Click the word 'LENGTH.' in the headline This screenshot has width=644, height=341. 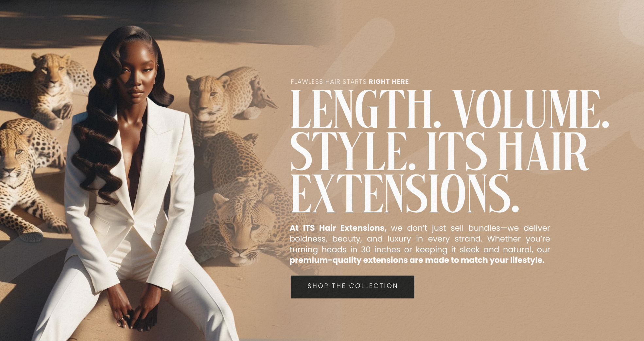pyautogui.click(x=366, y=109)
